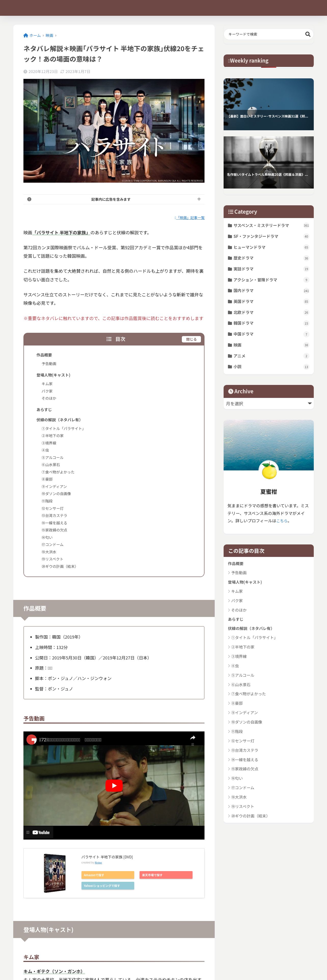Click the channel avatar on video player
Screen dimensions: 327x980
coord(32,740)
